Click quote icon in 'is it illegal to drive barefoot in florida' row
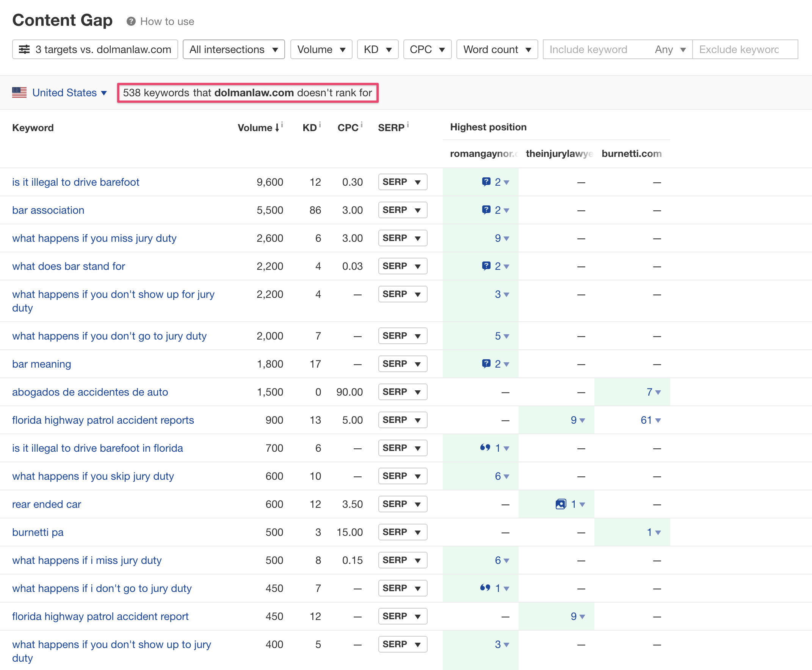 tap(485, 447)
